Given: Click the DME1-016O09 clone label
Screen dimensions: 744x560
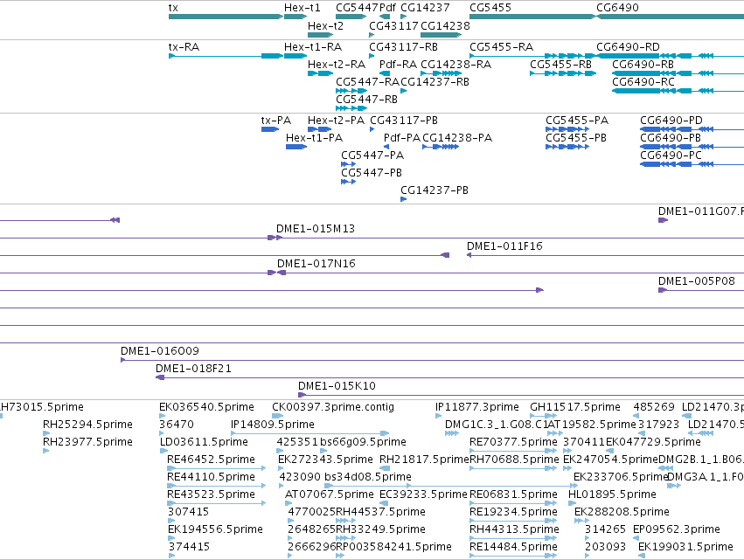Looking at the screenshot, I should coord(160,351).
